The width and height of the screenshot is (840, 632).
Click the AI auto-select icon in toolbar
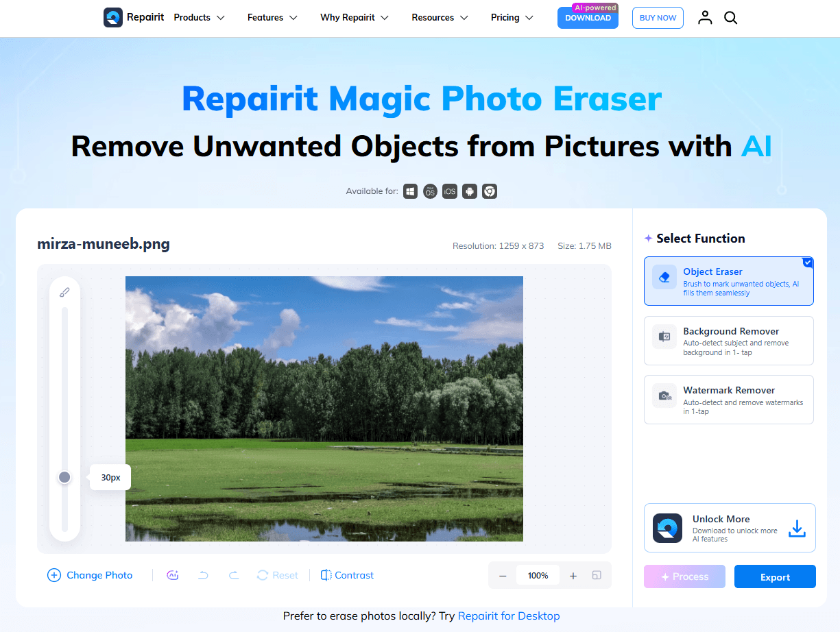pyautogui.click(x=173, y=575)
